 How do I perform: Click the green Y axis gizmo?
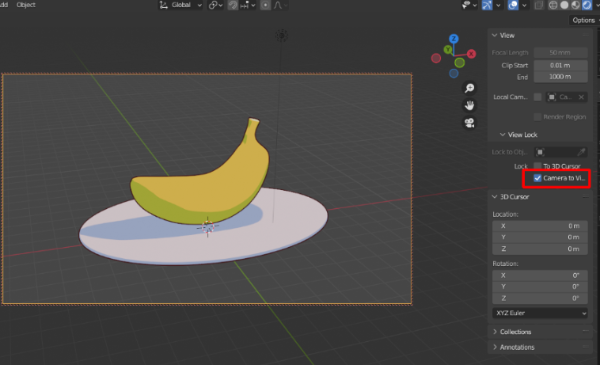(x=448, y=49)
